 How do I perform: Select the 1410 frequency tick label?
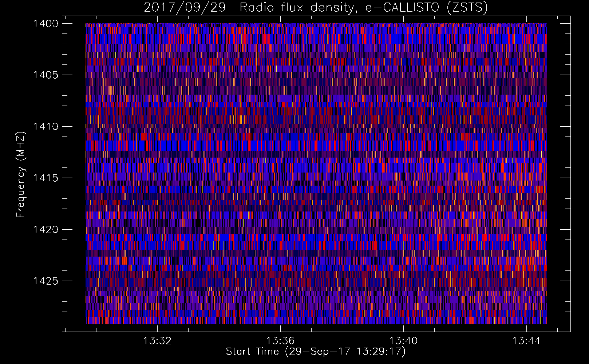(x=46, y=127)
